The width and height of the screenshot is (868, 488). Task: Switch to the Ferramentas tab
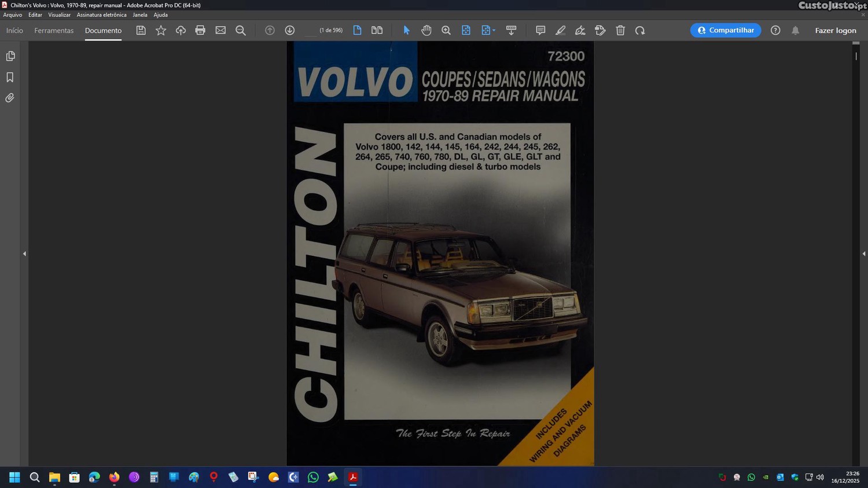click(54, 30)
